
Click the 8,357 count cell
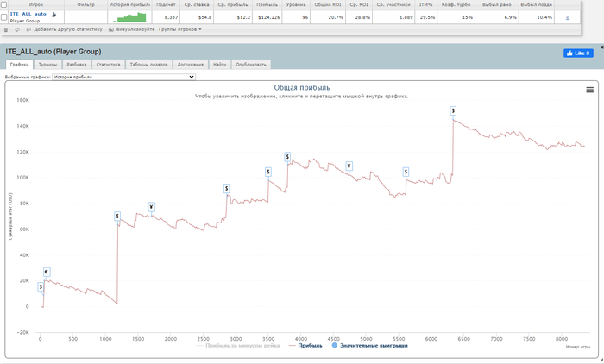(166, 17)
